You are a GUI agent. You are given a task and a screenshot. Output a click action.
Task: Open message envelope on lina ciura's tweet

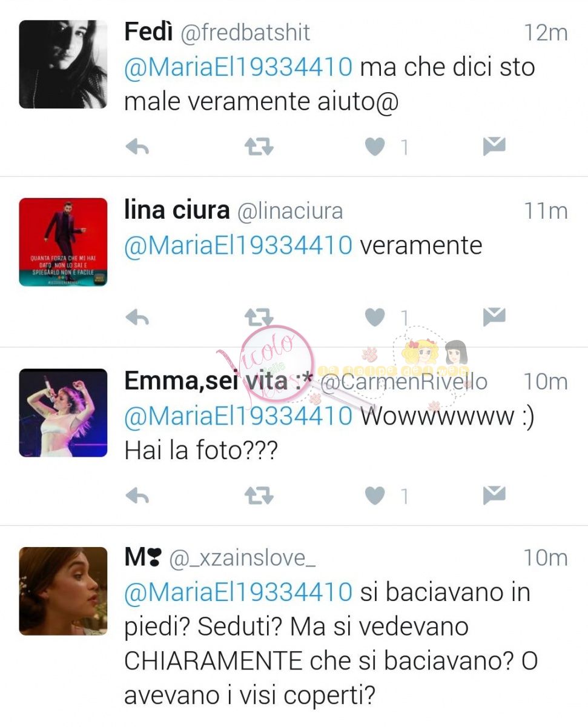[x=494, y=317]
